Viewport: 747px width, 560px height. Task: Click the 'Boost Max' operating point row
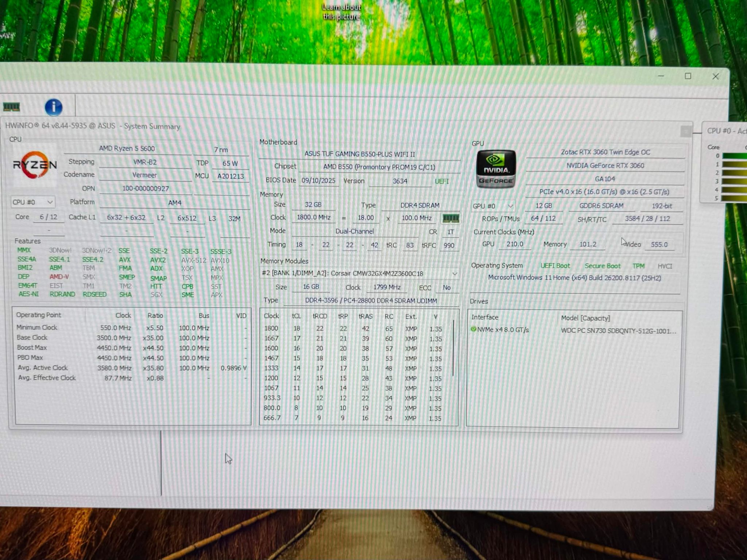(x=131, y=348)
